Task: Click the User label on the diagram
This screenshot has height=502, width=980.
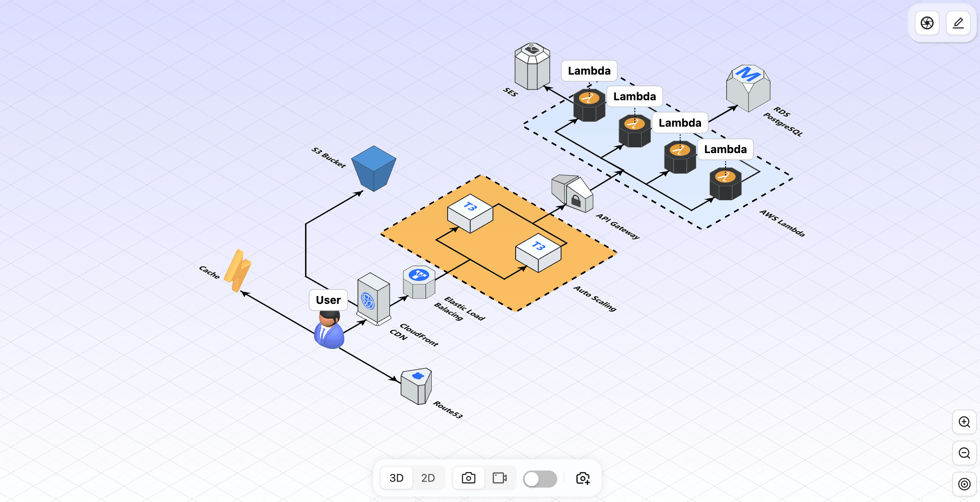Action: (328, 300)
